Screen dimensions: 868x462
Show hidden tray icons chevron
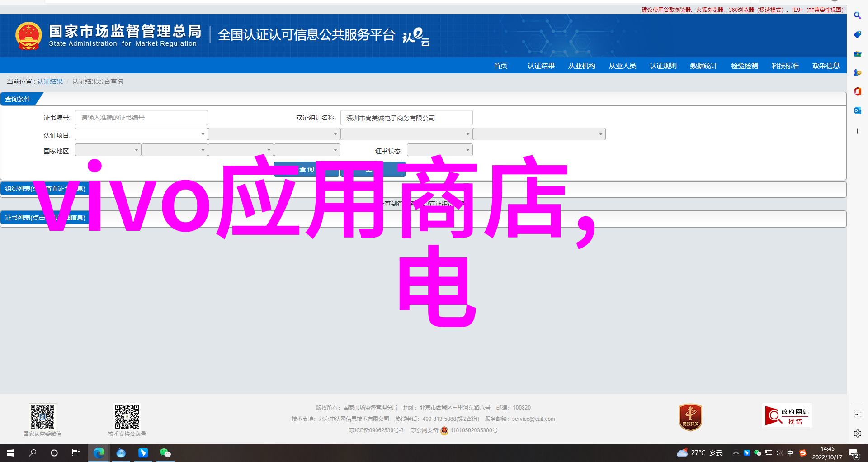pos(736,453)
